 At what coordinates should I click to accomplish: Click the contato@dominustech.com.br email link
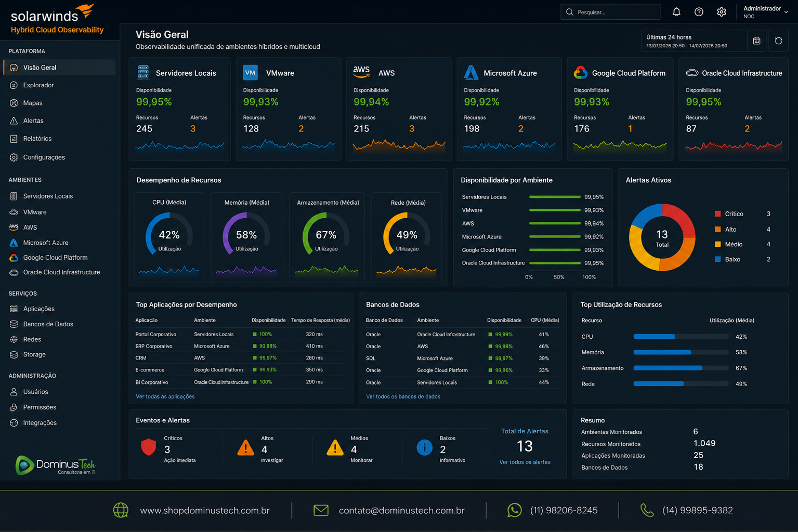(402, 510)
